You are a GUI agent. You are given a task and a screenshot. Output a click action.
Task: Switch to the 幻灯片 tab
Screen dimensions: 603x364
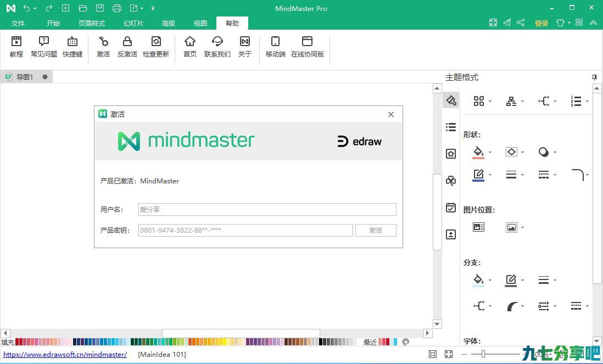133,23
